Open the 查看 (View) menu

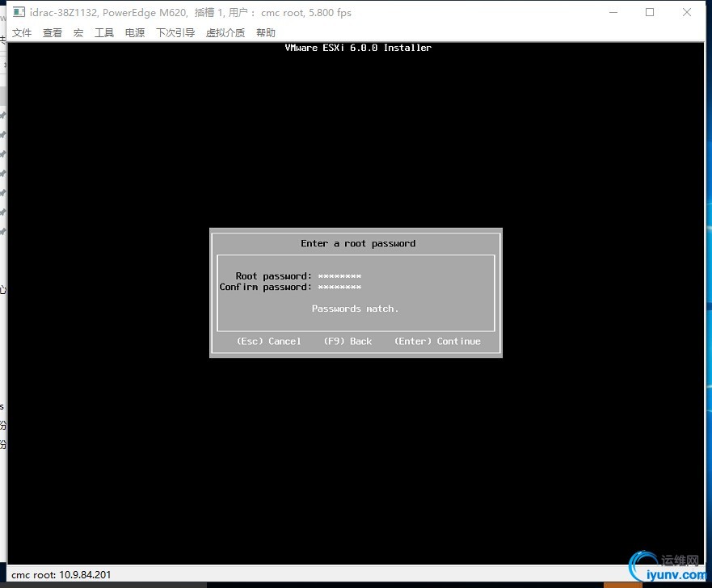point(52,32)
